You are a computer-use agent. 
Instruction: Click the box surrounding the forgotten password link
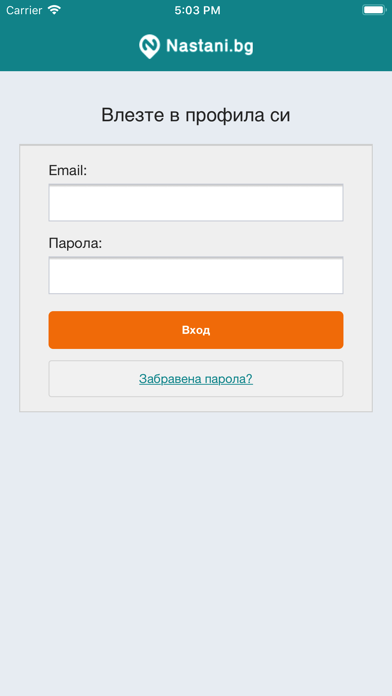[x=196, y=379]
